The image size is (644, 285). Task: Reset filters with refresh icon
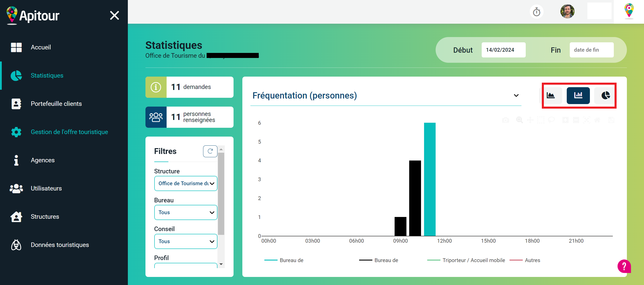210,151
